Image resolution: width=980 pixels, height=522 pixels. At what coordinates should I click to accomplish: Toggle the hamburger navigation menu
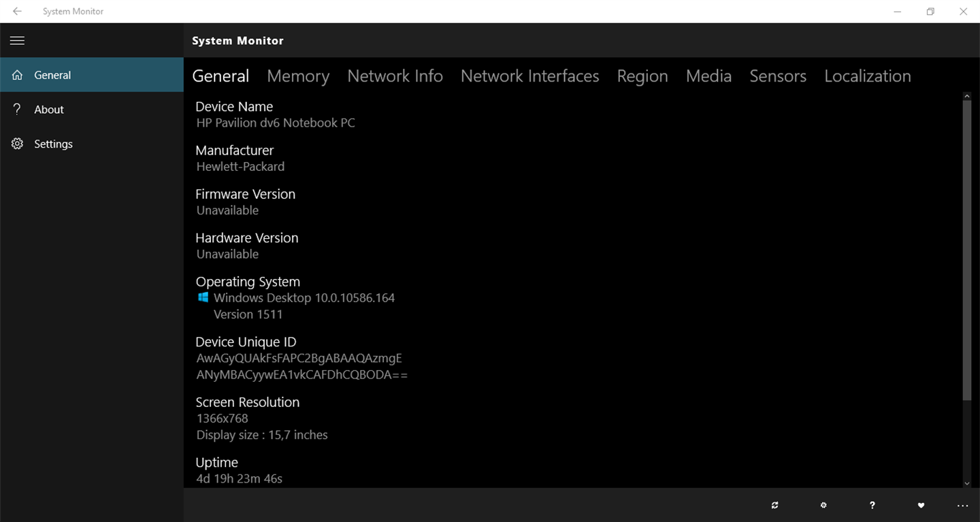[x=18, y=41]
